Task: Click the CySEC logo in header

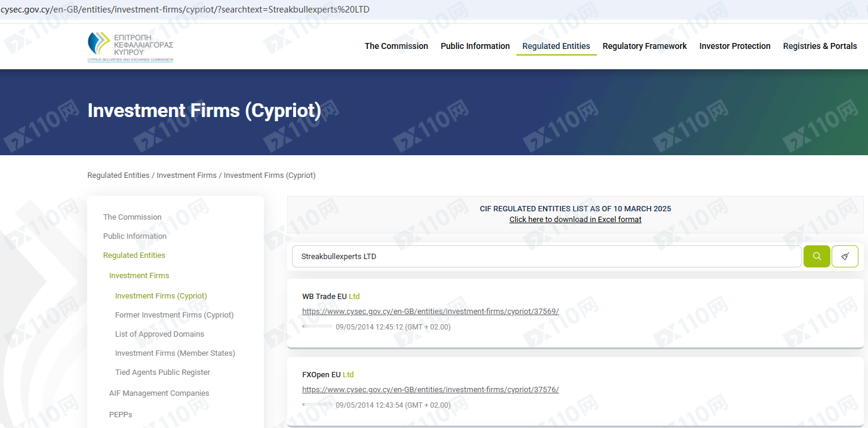Action: pos(130,47)
